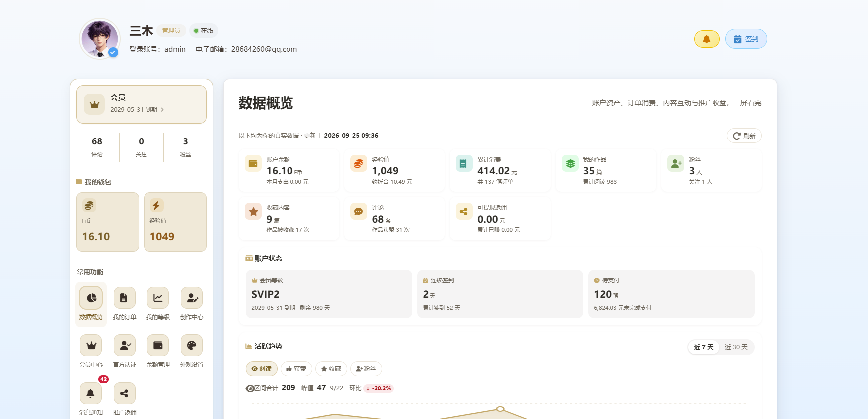The image size is (868, 419).
Task: Open the 可提现返佣 stat card
Action: (x=500, y=218)
